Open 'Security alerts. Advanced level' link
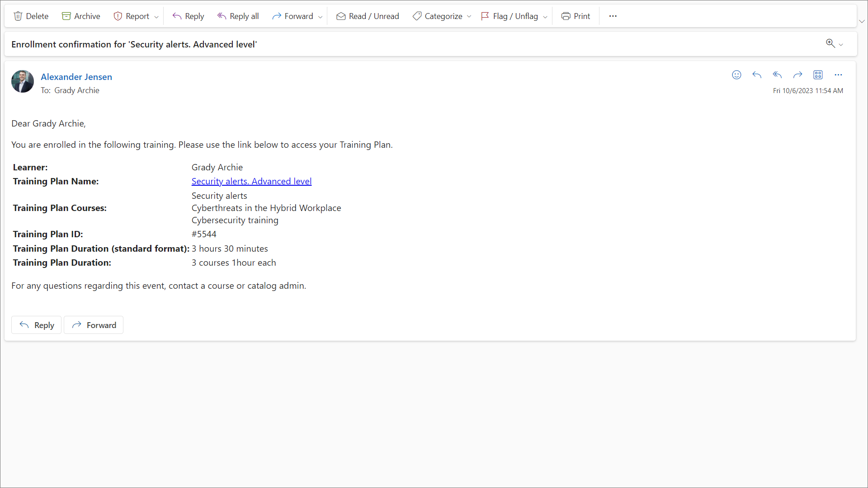 (x=251, y=181)
